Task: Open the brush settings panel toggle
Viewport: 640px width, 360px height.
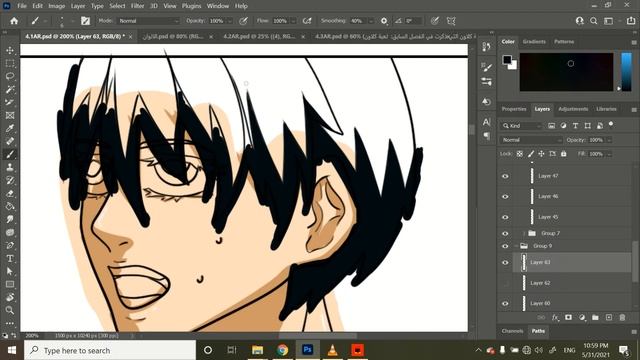Action: (x=85, y=21)
